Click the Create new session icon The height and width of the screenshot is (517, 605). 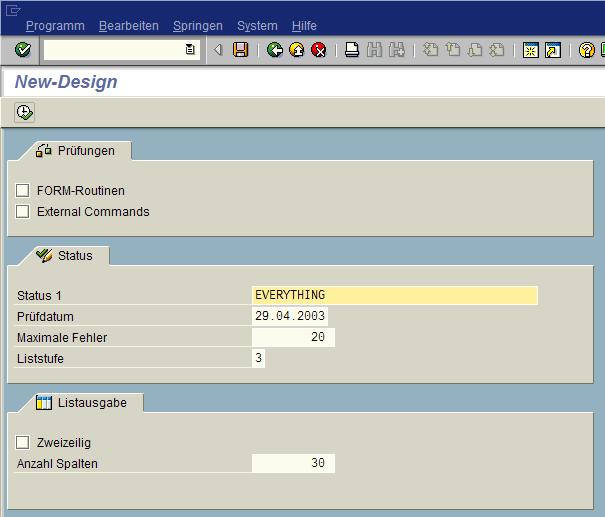(531, 50)
